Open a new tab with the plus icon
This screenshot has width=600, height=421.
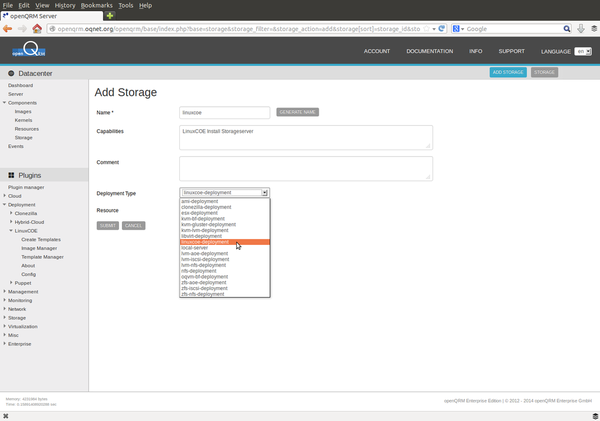(110, 16)
